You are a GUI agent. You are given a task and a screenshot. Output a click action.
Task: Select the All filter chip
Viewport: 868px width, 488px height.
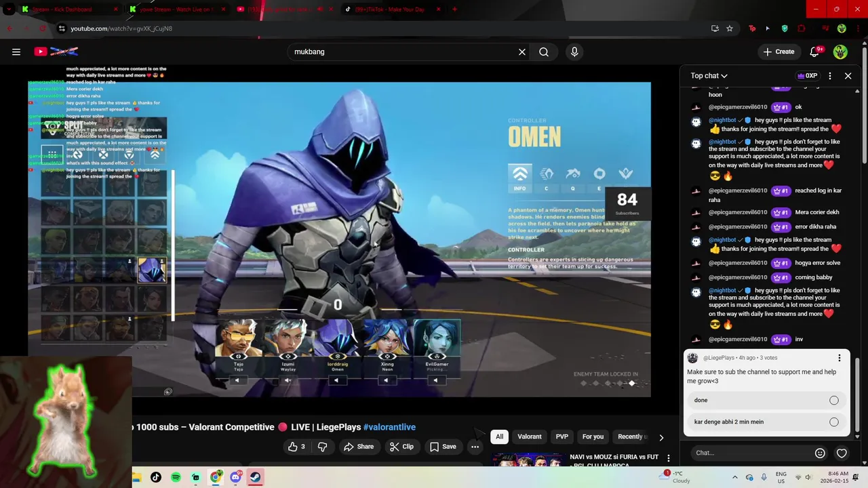pyautogui.click(x=499, y=436)
